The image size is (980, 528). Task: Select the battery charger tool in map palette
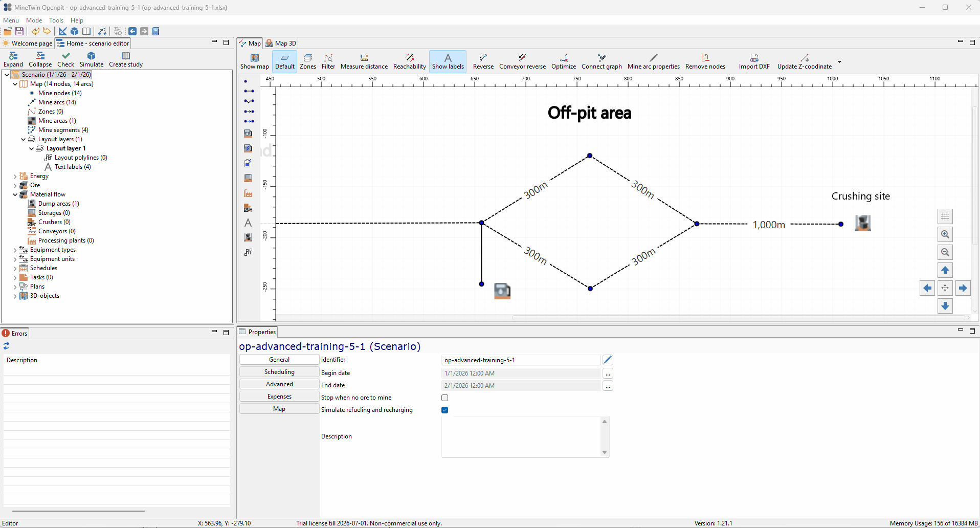click(248, 163)
